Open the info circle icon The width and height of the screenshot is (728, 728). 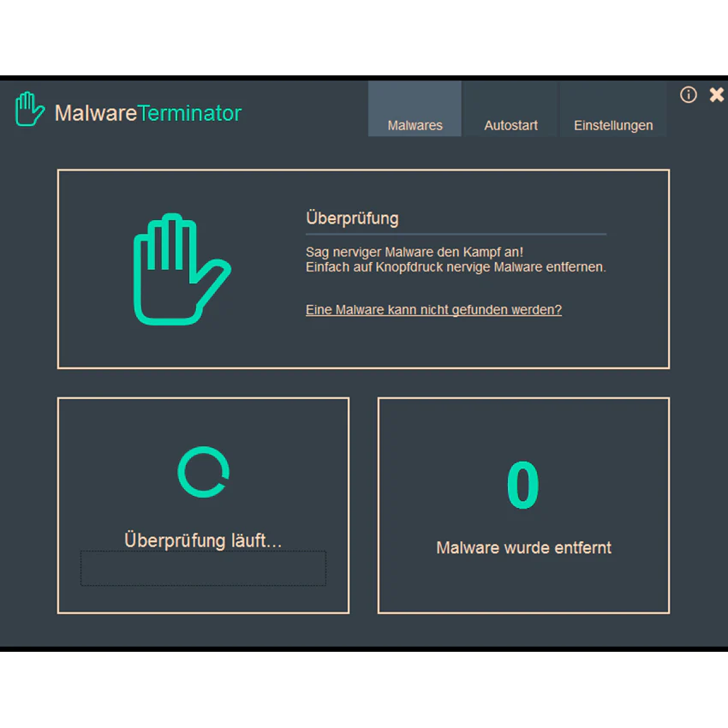(688, 95)
